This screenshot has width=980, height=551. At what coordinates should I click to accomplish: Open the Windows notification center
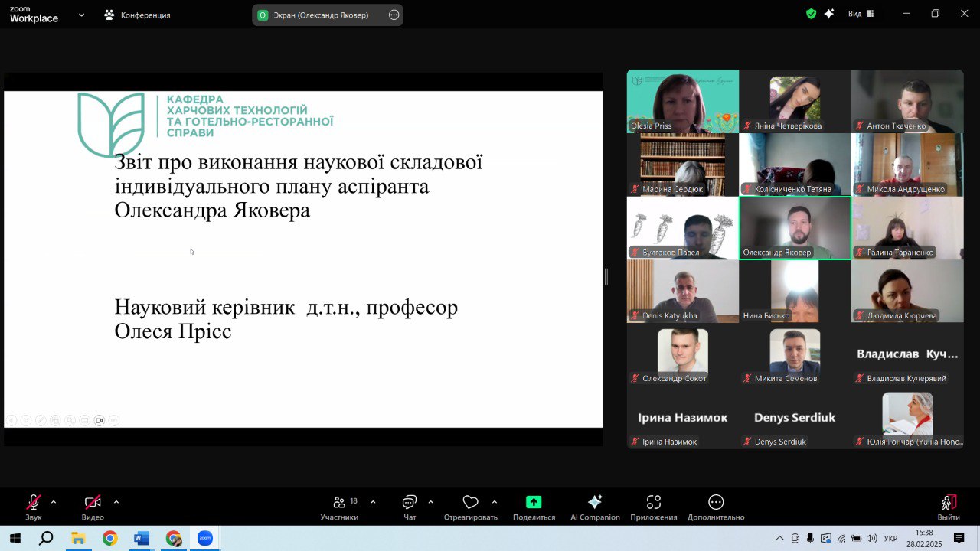(x=959, y=538)
